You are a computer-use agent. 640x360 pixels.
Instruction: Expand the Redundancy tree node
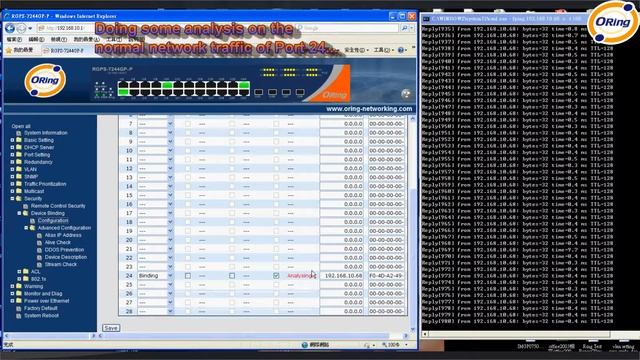(x=12, y=162)
